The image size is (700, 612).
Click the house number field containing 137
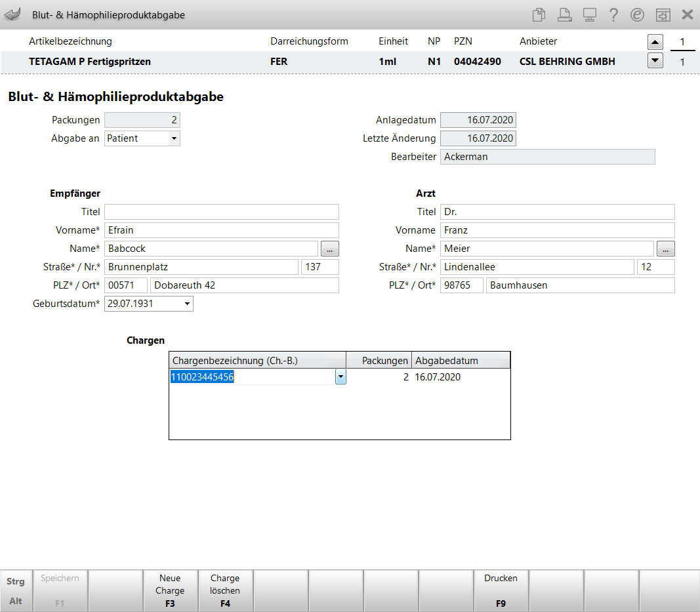(320, 267)
